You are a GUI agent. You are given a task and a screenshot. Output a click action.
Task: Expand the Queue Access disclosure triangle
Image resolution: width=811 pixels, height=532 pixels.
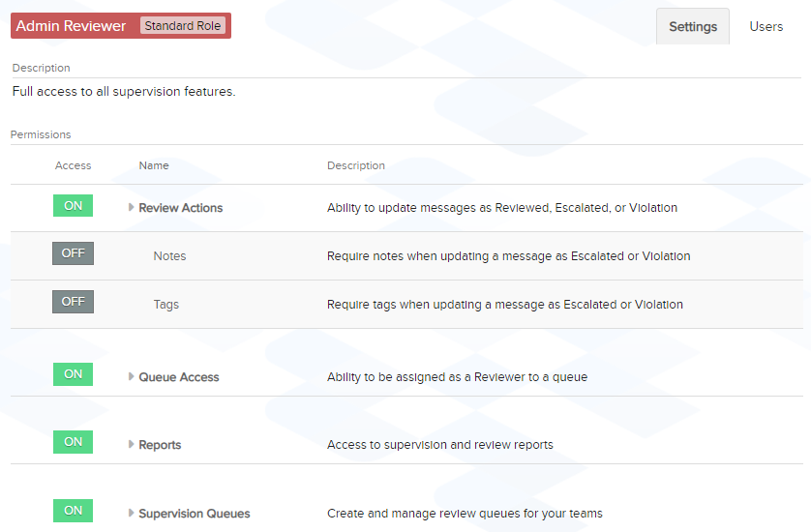132,376
